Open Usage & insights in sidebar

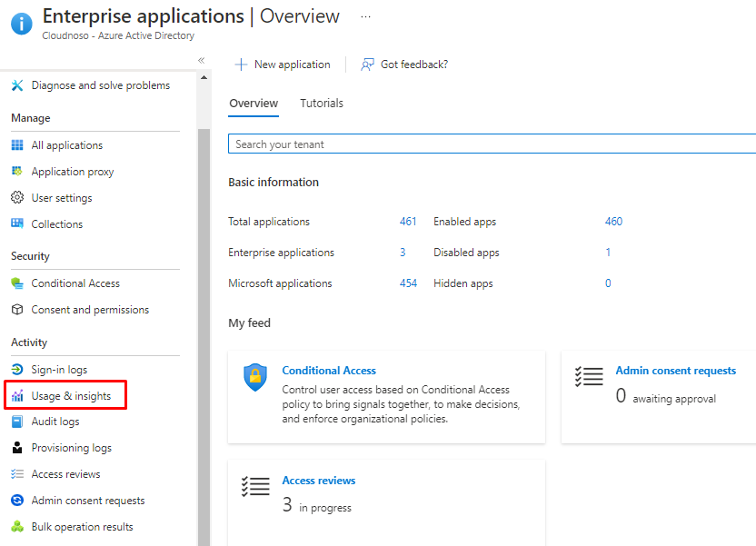click(71, 396)
